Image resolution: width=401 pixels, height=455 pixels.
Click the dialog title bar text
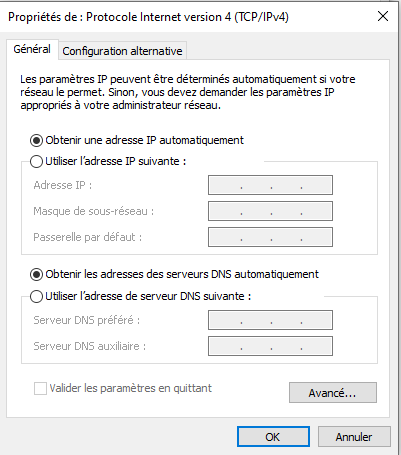pyautogui.click(x=148, y=17)
